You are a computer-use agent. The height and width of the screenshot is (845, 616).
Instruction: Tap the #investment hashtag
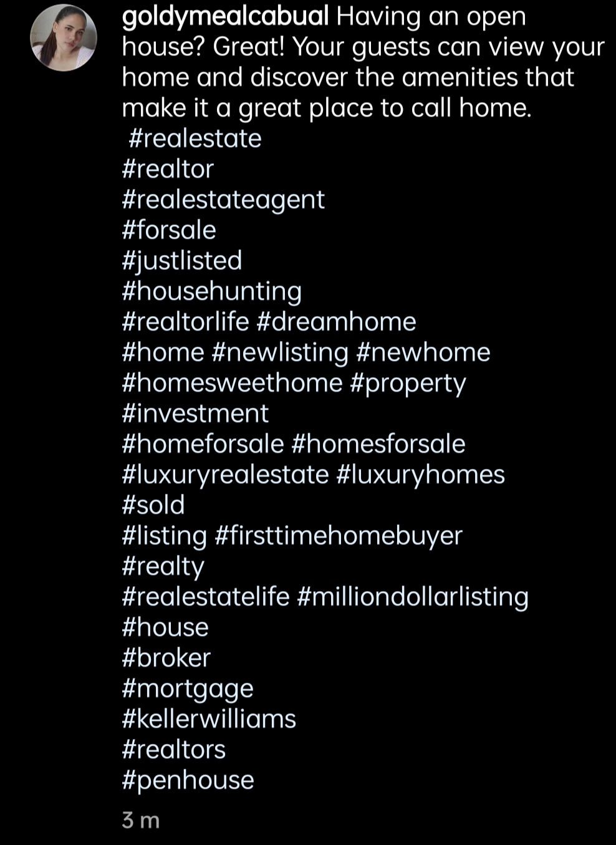click(x=195, y=413)
